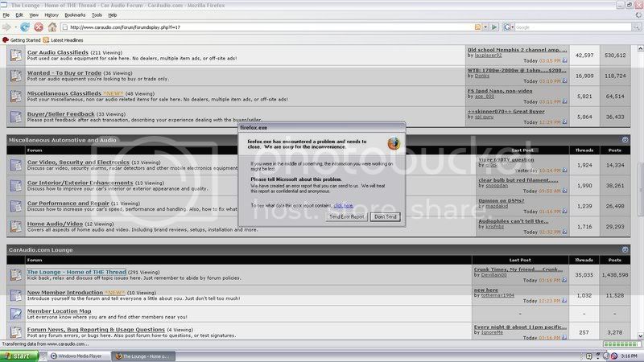Click forum icon beside The Lounge
This screenshot has width=644, height=362.
point(16,274)
